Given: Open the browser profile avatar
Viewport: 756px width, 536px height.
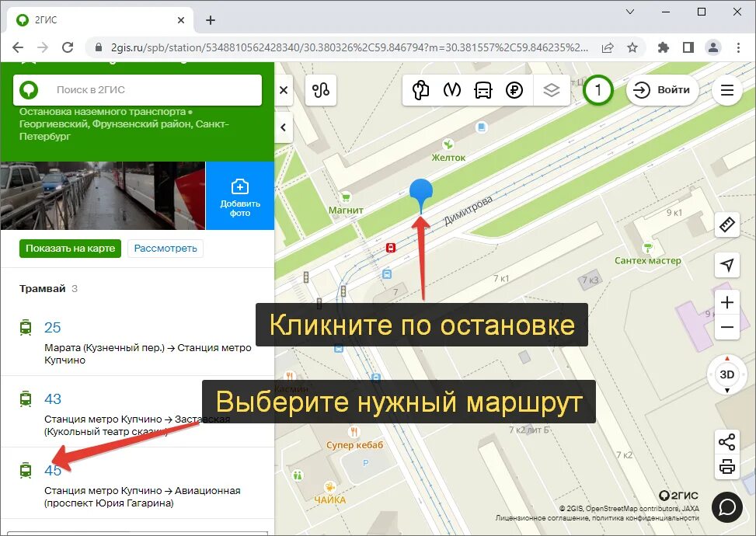Looking at the screenshot, I should tap(713, 47).
